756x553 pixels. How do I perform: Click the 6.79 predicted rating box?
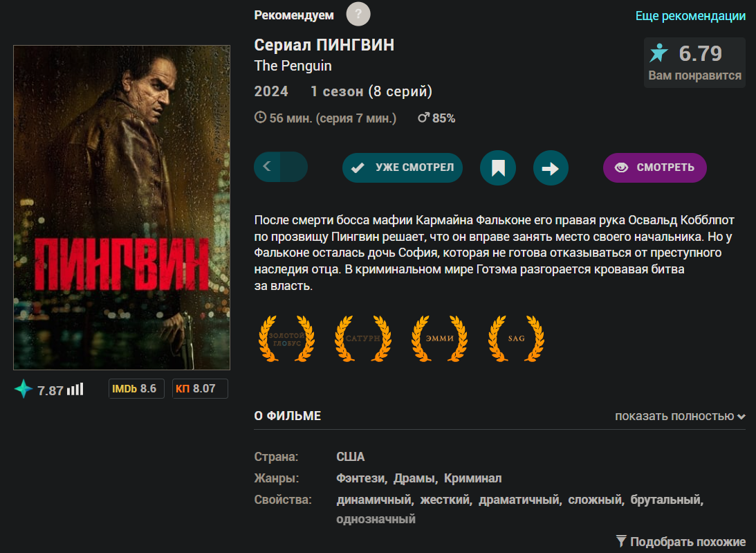point(694,63)
